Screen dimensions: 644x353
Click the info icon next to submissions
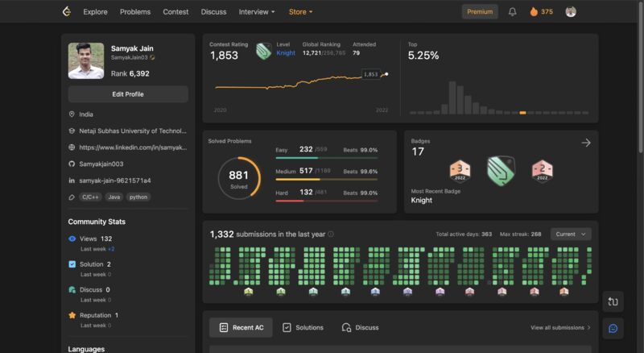331,234
